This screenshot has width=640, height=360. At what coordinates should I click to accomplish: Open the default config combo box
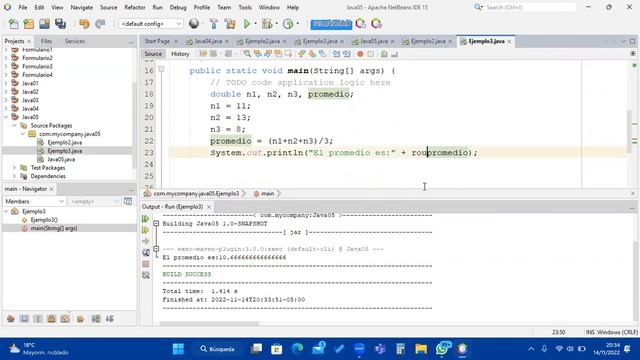151,24
